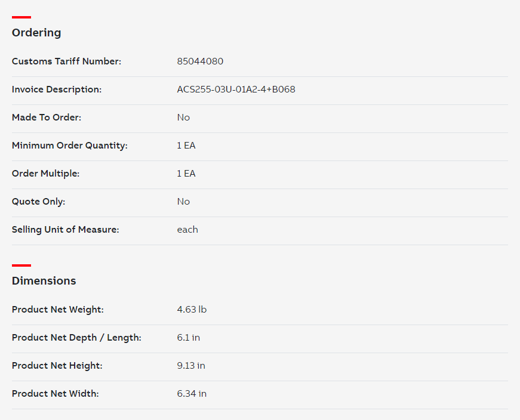Click the Customs Tariff Number label

67,61
